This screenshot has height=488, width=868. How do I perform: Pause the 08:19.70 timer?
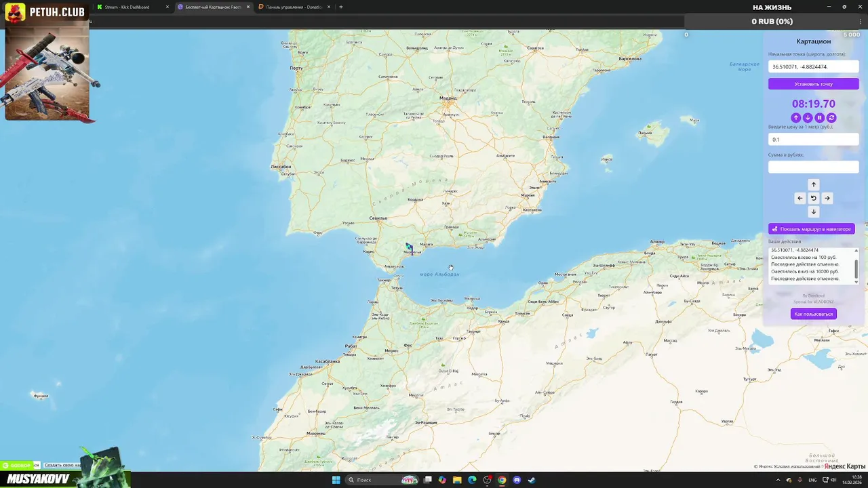[x=819, y=118]
